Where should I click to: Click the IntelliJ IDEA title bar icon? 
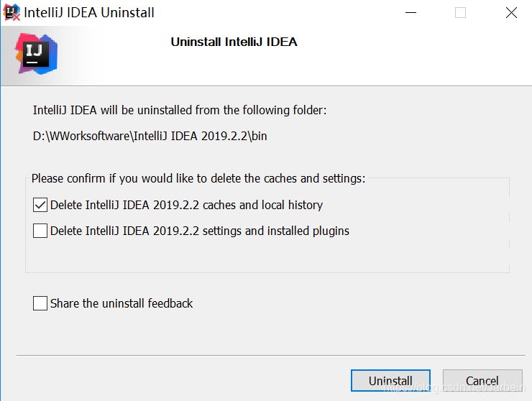[12, 13]
